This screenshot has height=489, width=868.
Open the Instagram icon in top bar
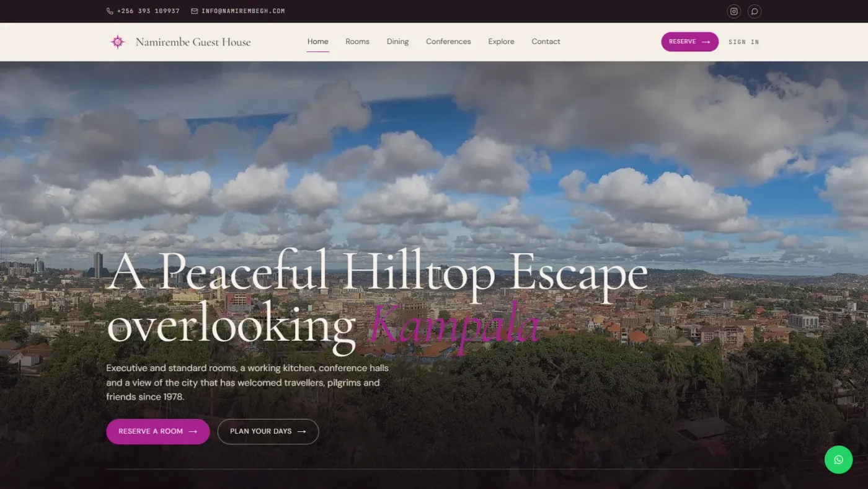734,11
